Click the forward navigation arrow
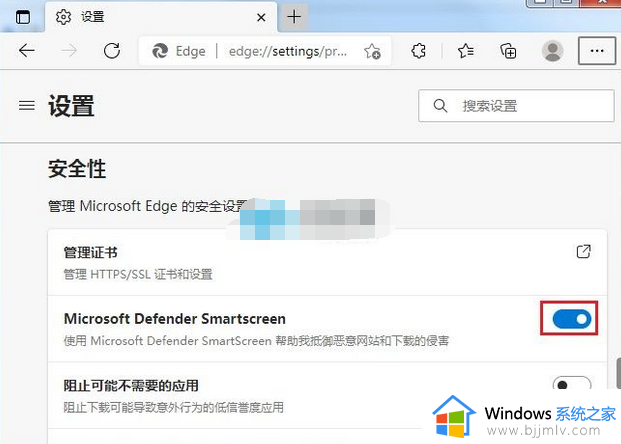 click(69, 51)
